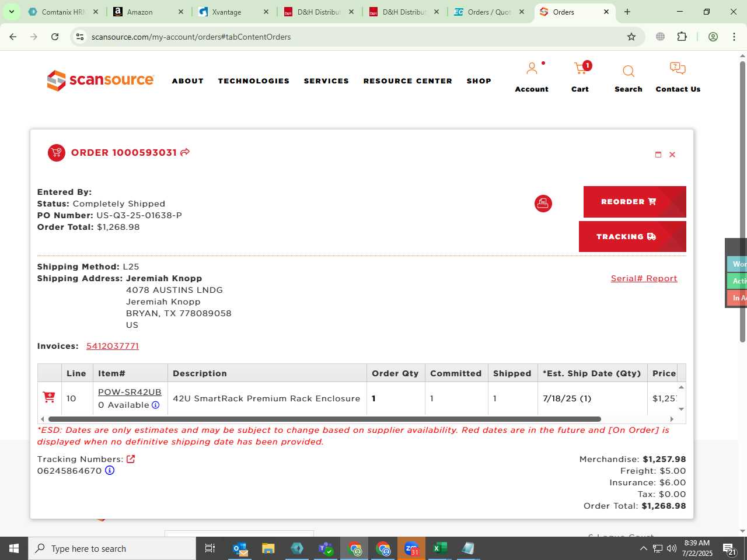Screen dimensions: 747x560
Task: Click the TRACKING button
Action: pyautogui.click(x=633, y=237)
